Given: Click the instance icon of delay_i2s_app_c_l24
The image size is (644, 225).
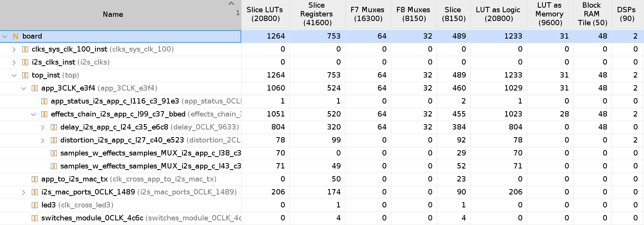Looking at the screenshot, I should pos(54,127).
